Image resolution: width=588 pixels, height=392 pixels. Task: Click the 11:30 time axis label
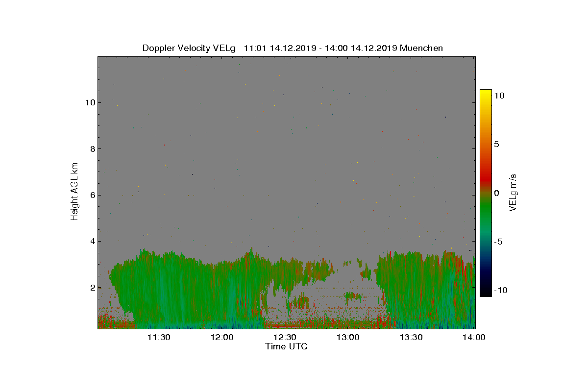coord(159,338)
